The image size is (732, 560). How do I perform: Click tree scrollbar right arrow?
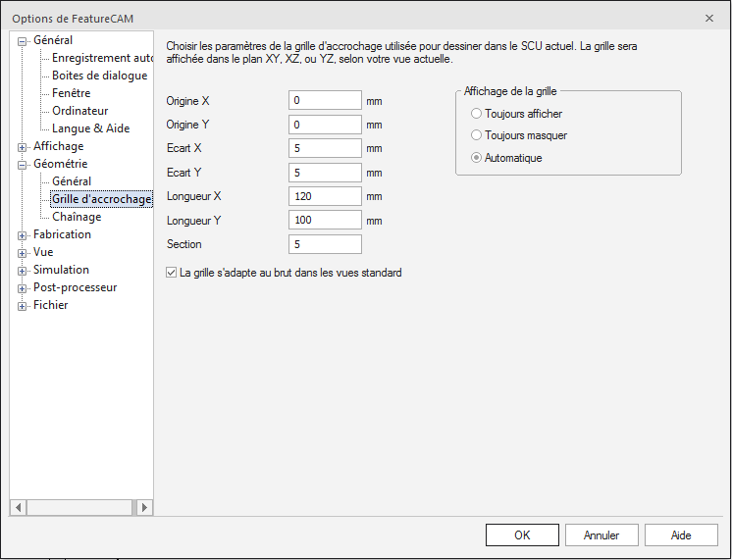tap(144, 507)
